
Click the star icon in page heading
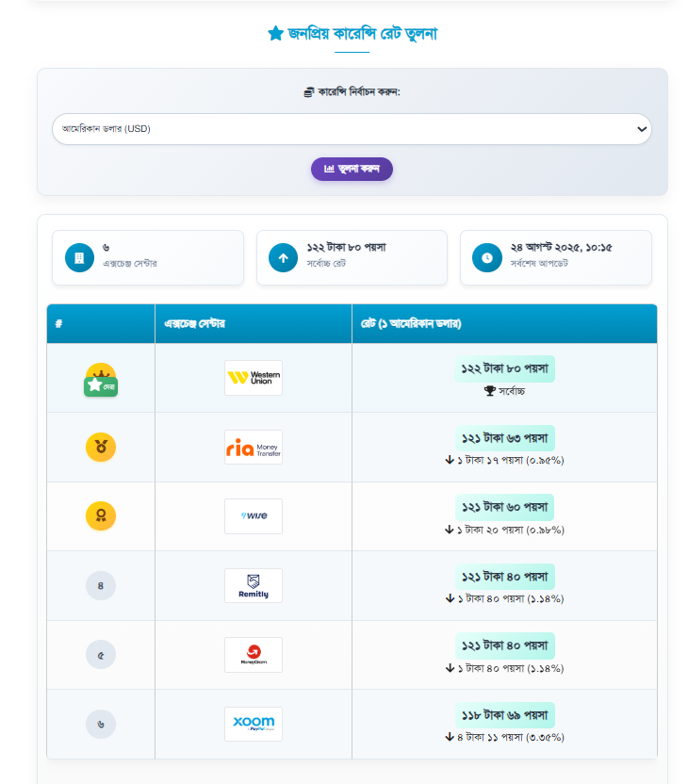(275, 34)
